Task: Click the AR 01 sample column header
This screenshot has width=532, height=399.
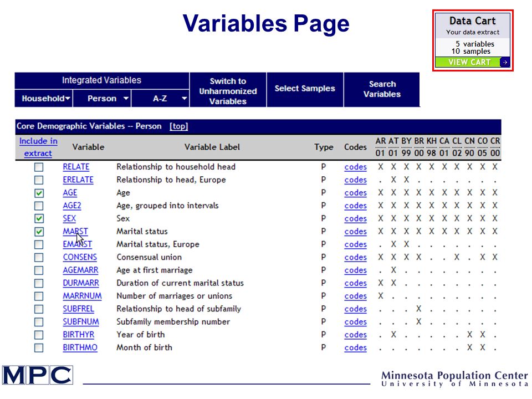Action: 380,147
